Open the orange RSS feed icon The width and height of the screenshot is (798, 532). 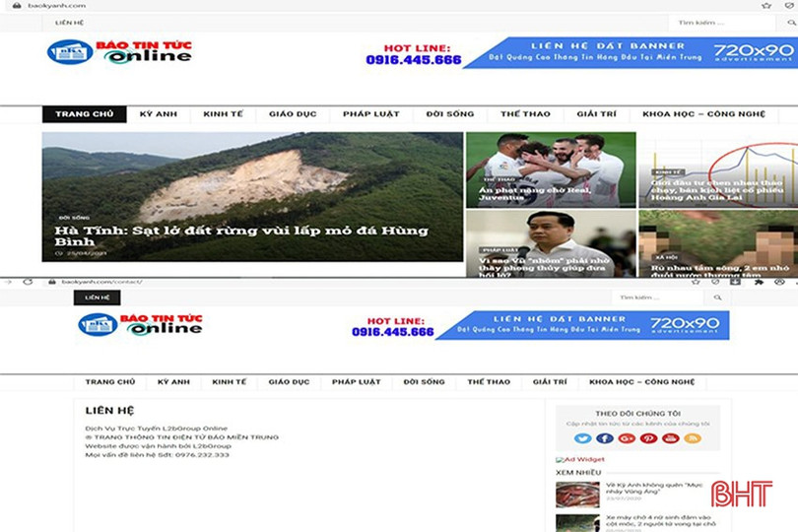coord(693,438)
